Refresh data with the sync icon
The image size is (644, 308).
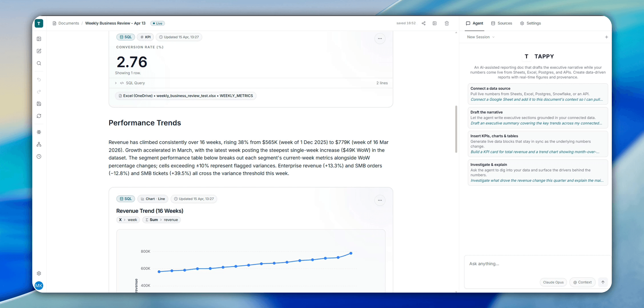(x=39, y=116)
